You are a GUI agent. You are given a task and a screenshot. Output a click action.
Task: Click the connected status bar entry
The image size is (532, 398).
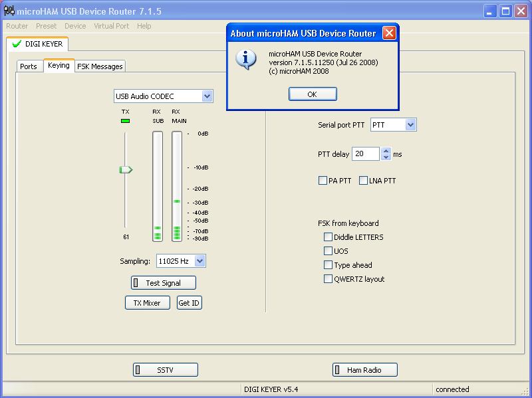452,389
